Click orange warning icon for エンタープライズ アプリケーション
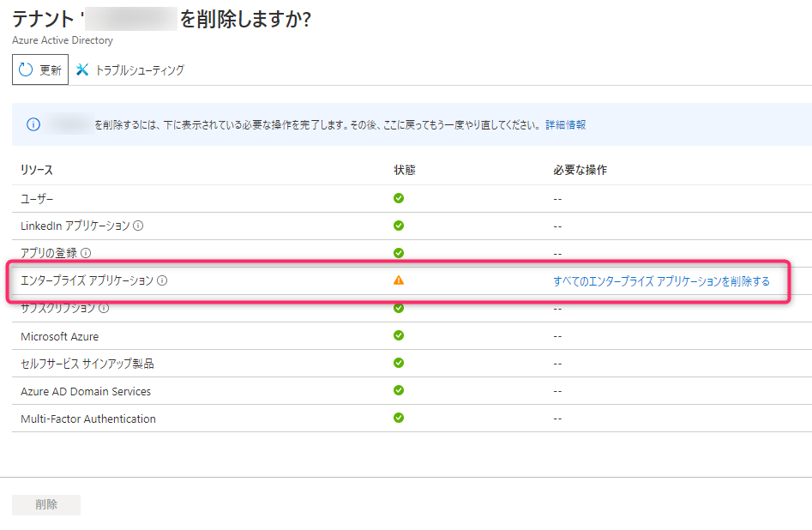The image size is (812, 530). coord(399,280)
